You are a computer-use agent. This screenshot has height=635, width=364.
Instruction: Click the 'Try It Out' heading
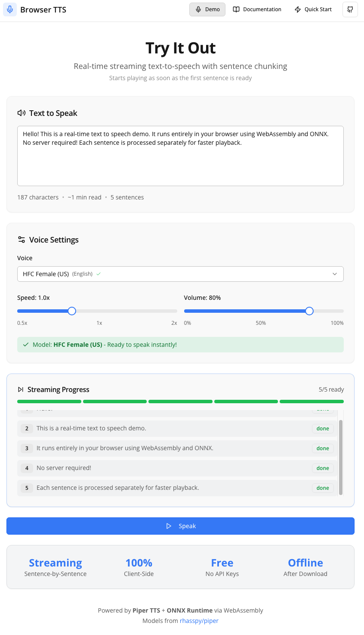point(180,48)
